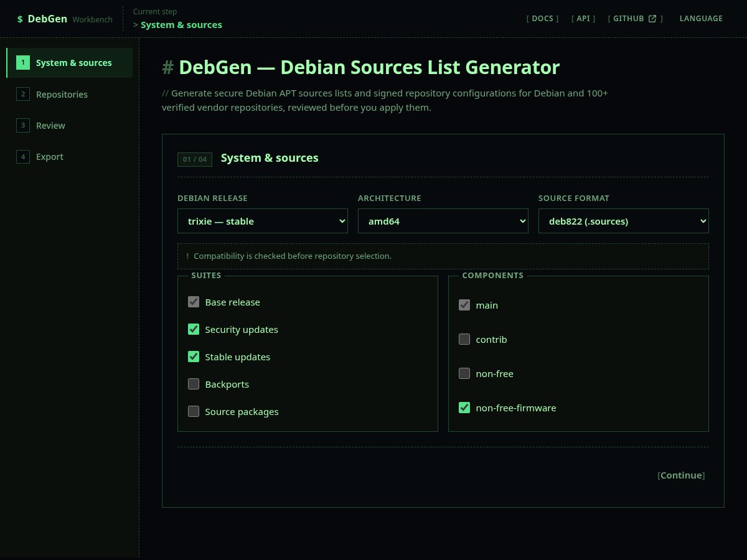Click step 2 number badge for Repositories

(23, 94)
